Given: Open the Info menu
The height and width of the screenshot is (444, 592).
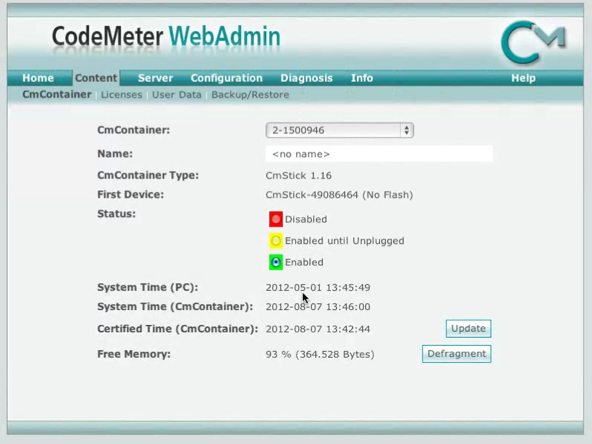Looking at the screenshot, I should point(362,78).
